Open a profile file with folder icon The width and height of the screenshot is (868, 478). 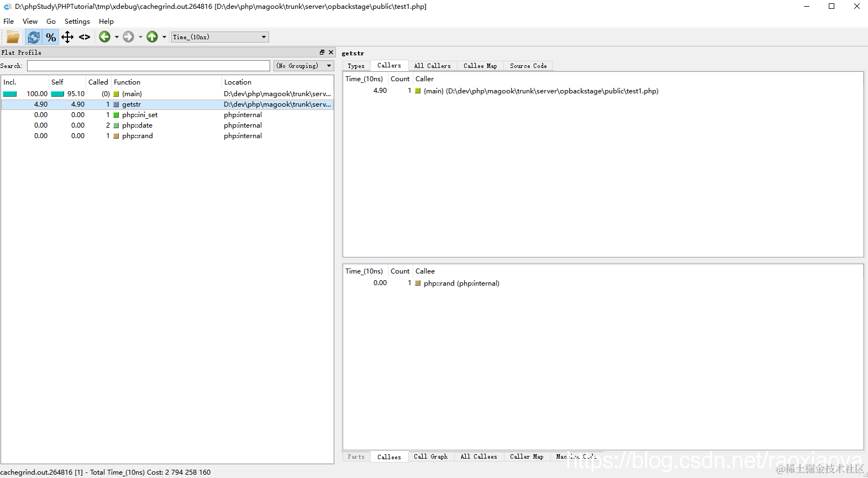pos(13,37)
